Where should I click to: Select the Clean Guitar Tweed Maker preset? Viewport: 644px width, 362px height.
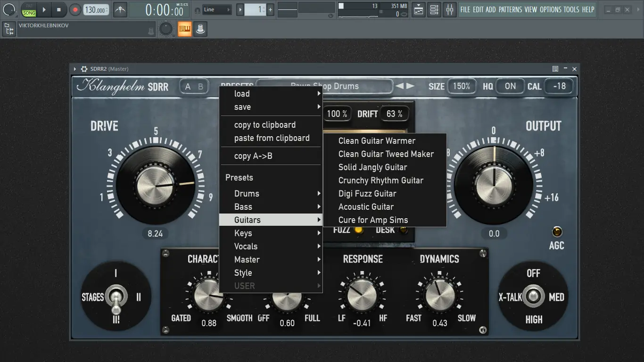(385, 154)
